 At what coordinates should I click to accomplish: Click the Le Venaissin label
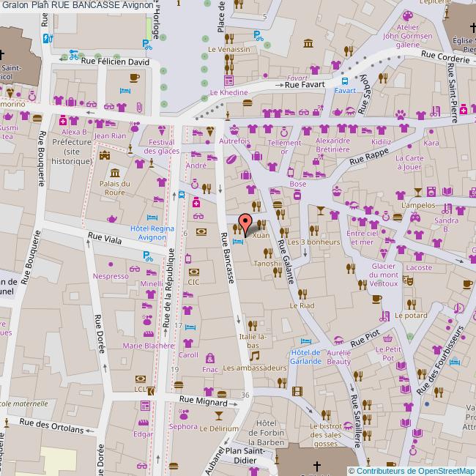[229, 49]
